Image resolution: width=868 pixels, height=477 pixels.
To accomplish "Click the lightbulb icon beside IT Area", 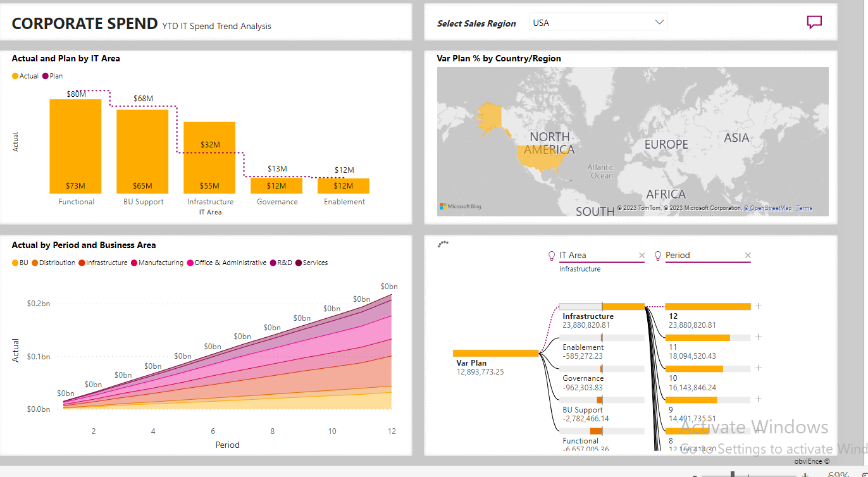I will click(552, 256).
